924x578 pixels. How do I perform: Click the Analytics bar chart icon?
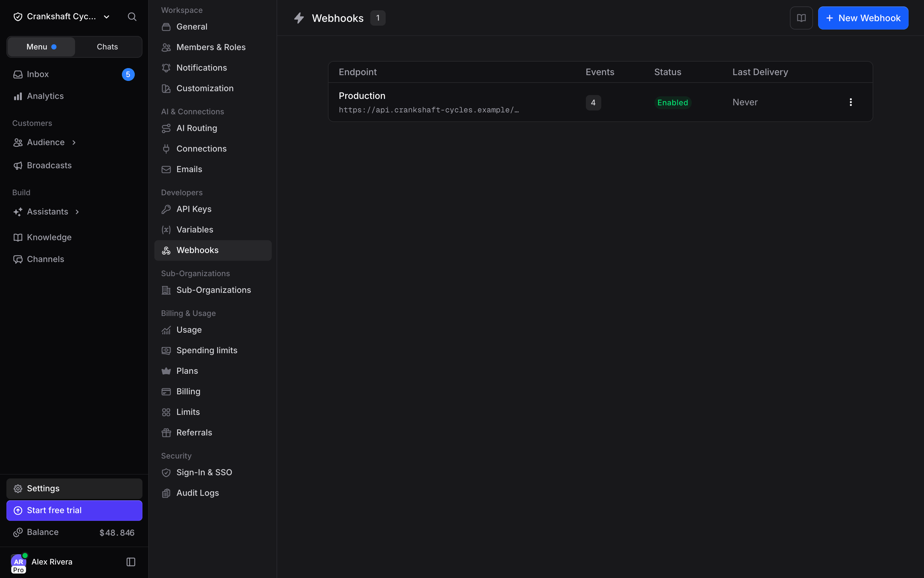point(18,96)
